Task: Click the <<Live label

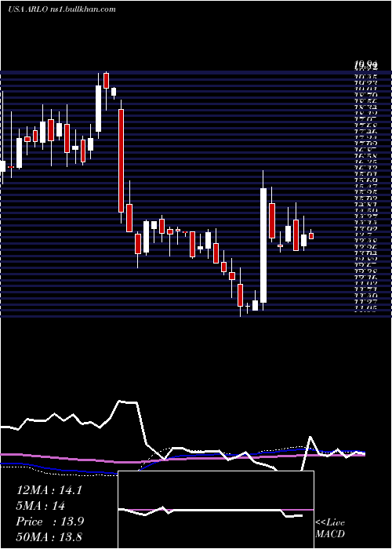Action: coord(330,523)
